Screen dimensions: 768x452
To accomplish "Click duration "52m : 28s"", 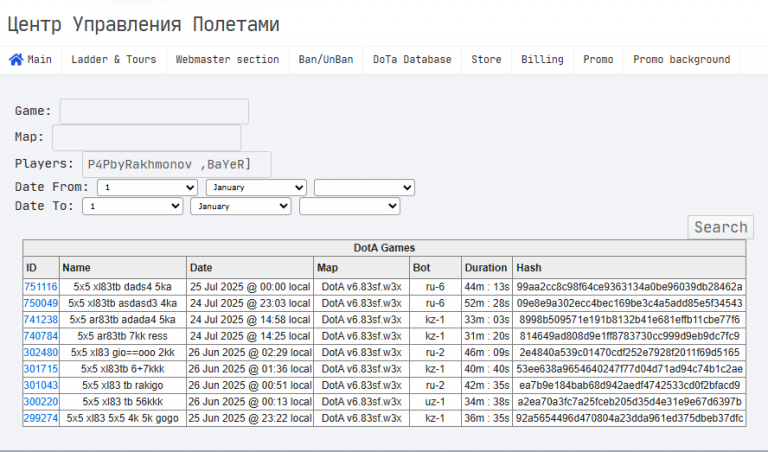I will 487,304.
